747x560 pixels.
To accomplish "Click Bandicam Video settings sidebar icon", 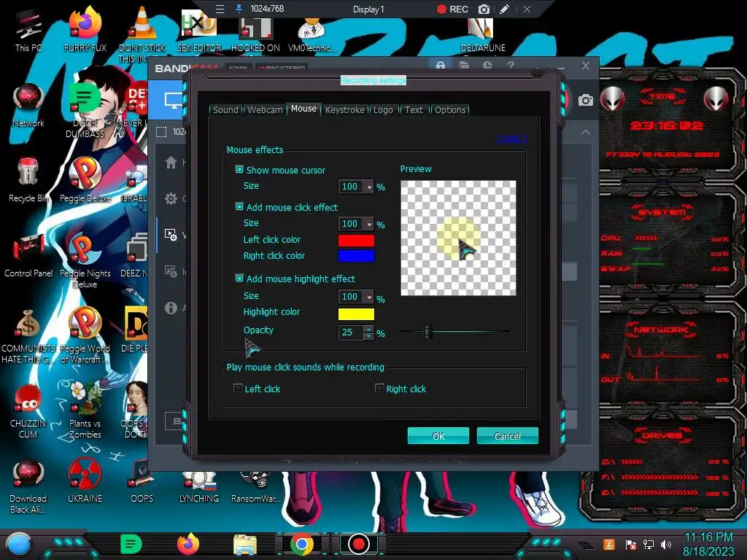I will 171,235.
